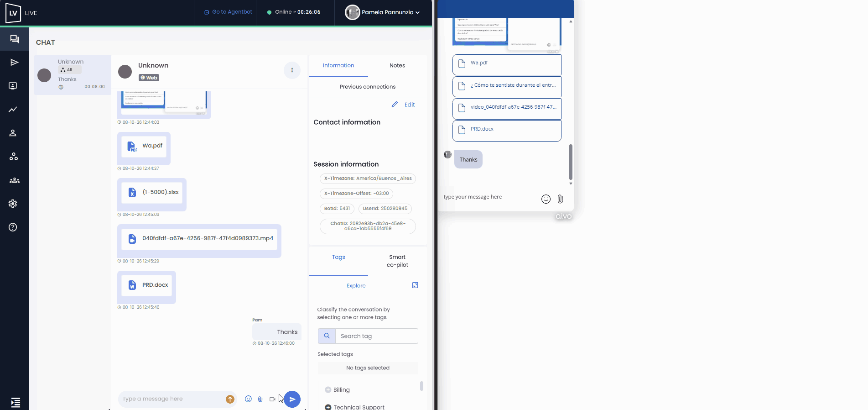Open the single user profile sidebar icon

(x=13, y=133)
